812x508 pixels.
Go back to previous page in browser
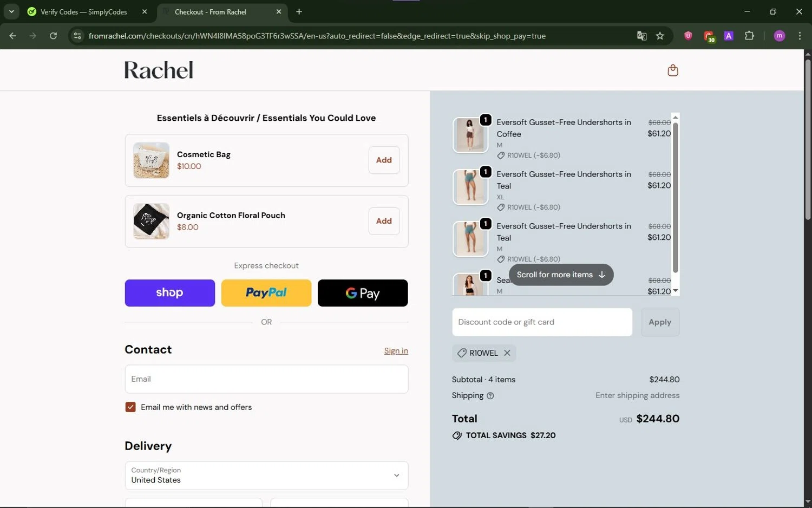[13, 36]
